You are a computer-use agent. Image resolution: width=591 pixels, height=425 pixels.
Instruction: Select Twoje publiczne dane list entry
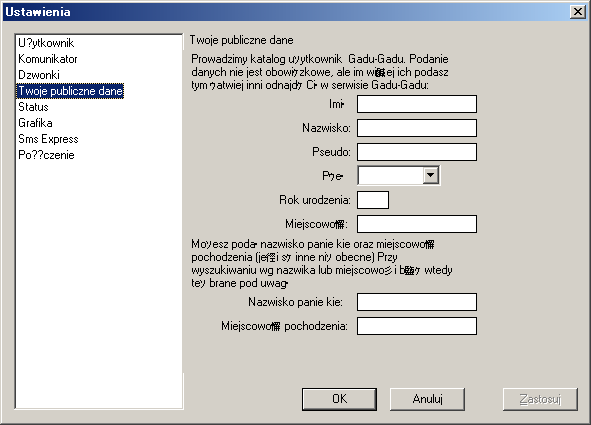70,91
